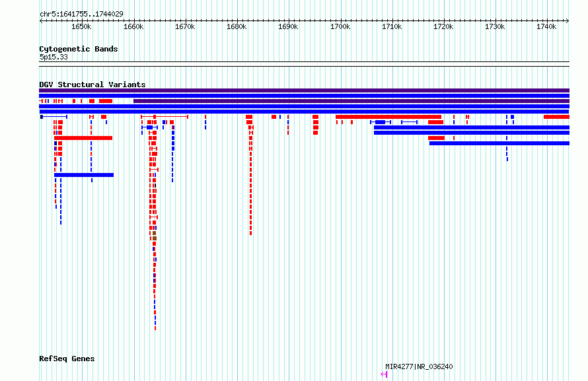588x381 pixels.
Task: Select the magenta MIR4277 gene arrow glyph
Action: (384, 374)
